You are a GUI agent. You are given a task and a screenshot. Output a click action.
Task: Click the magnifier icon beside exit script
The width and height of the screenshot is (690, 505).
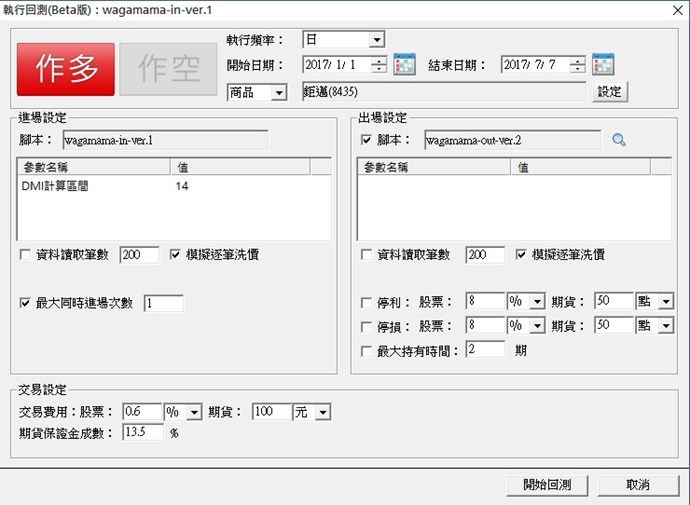[x=618, y=140]
